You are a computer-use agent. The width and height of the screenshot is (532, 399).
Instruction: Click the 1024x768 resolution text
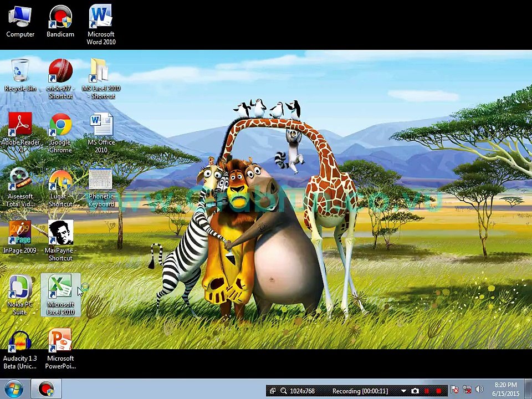[303, 391]
